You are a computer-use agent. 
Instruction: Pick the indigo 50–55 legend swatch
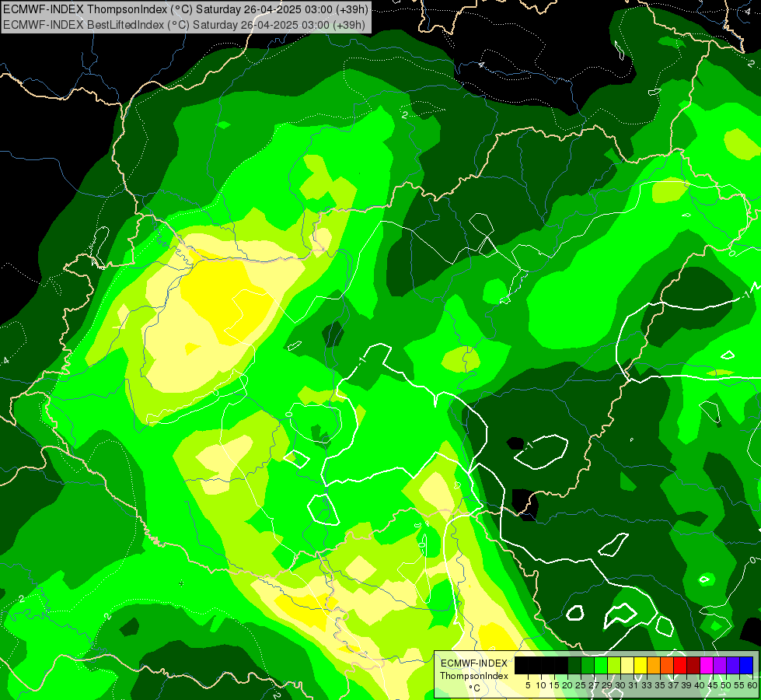(733, 666)
